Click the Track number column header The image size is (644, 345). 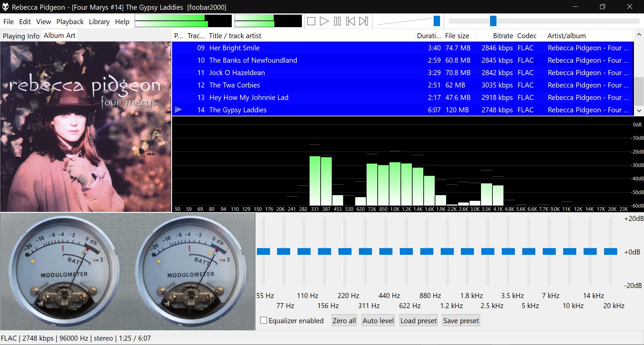pyautogui.click(x=196, y=36)
